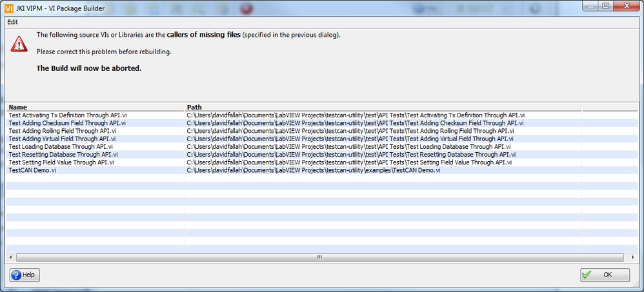The width and height of the screenshot is (644, 292).
Task: Select 'Test Adding Rolling Field Through API.vi' name
Action: click(62, 131)
